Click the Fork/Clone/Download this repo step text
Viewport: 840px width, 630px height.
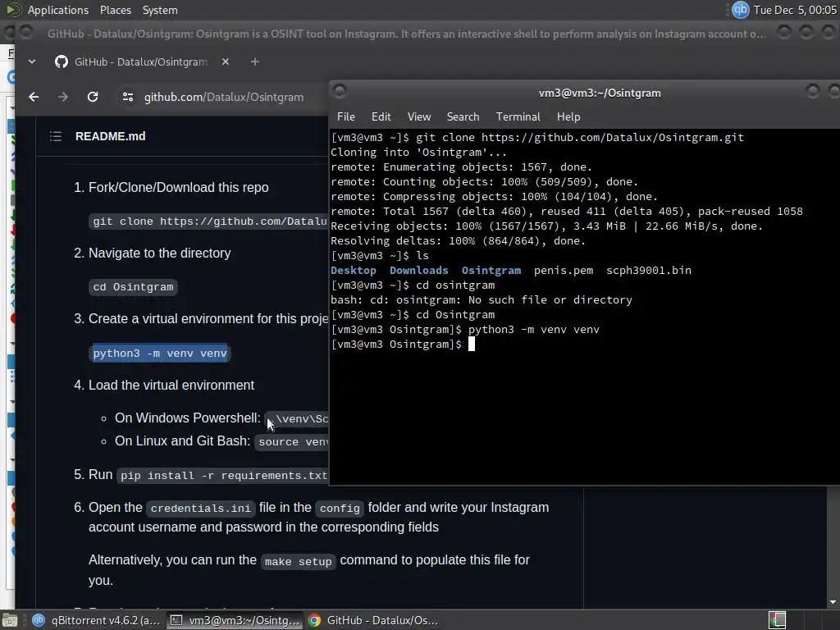click(x=178, y=188)
